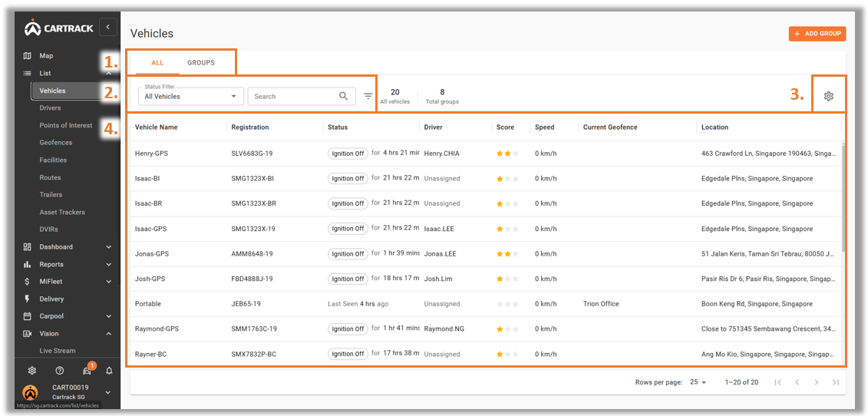Click Rayner-BC vehicle name
868x416 pixels.
click(x=150, y=354)
